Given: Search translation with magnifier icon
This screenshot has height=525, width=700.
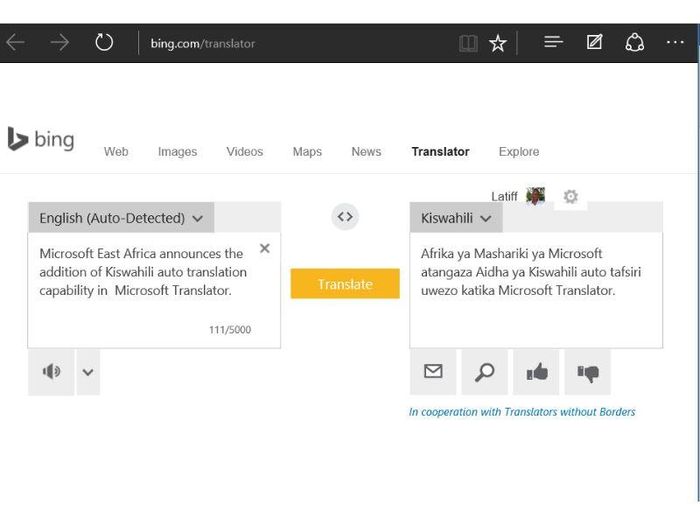Looking at the screenshot, I should (x=484, y=372).
